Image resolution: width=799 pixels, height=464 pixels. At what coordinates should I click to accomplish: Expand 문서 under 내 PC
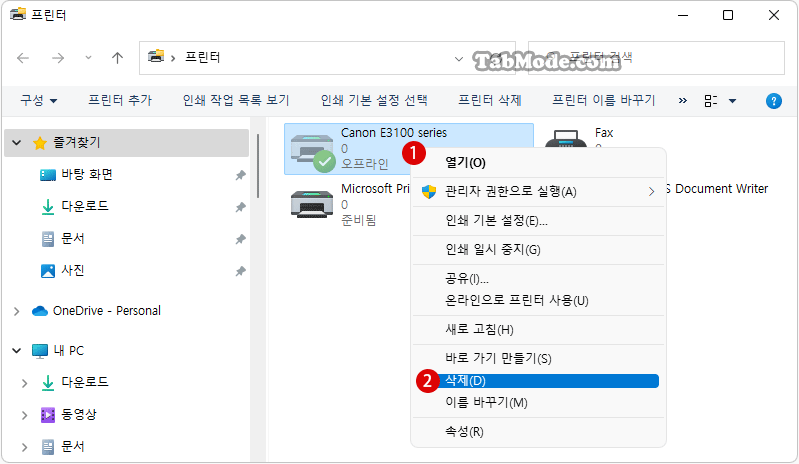tap(24, 447)
